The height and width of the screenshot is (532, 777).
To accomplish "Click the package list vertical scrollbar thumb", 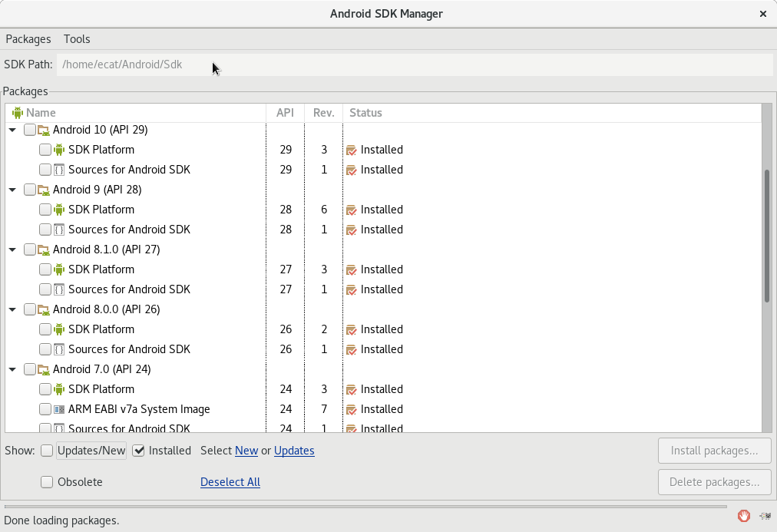I will coord(767,236).
